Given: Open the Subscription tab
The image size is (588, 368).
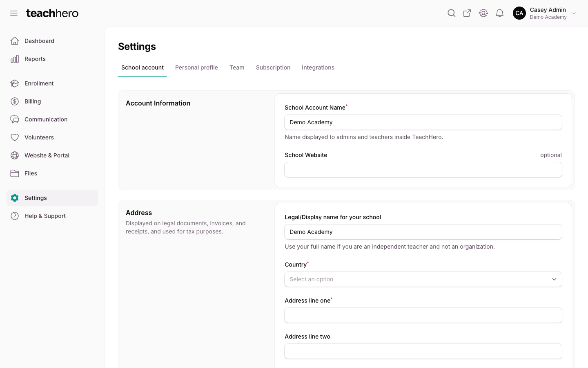Looking at the screenshot, I should click(273, 67).
